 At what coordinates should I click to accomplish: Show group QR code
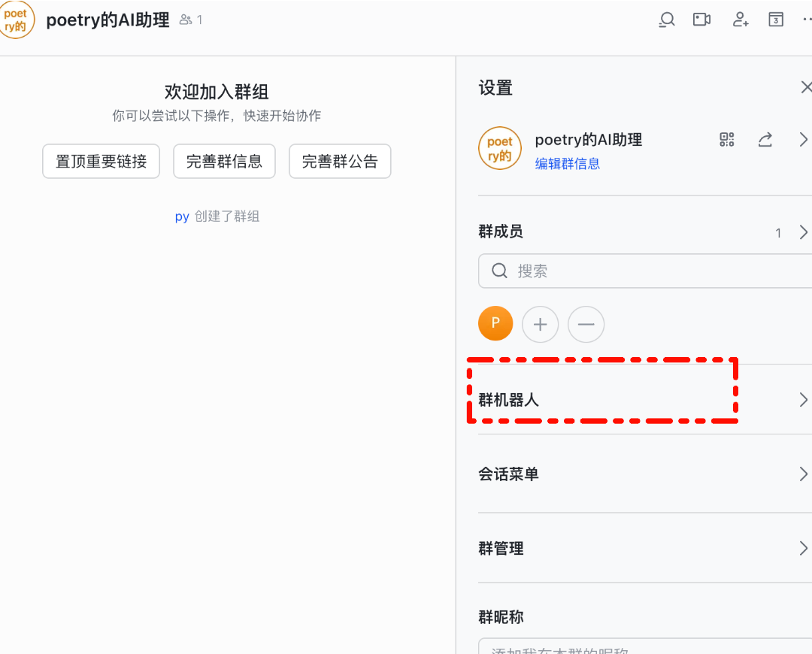tap(727, 139)
